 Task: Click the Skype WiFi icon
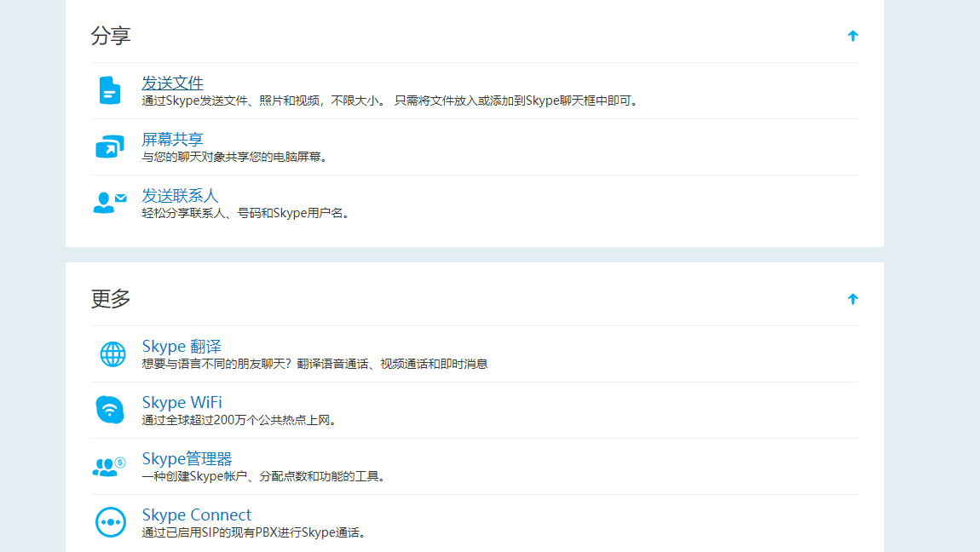(110, 411)
